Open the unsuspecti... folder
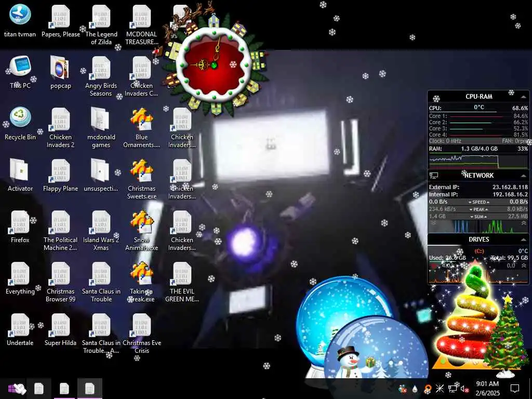The image size is (532, 399). click(x=101, y=176)
